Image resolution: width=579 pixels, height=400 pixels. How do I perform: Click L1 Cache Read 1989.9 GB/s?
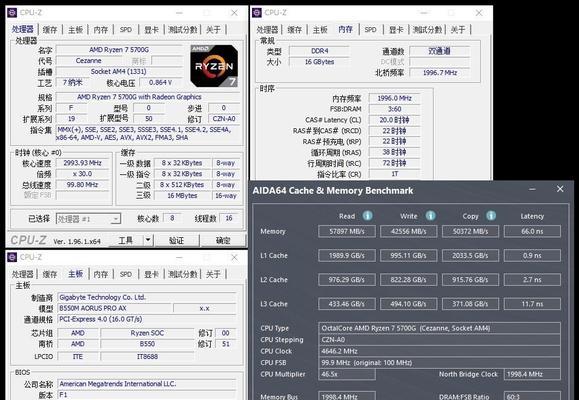(x=347, y=256)
